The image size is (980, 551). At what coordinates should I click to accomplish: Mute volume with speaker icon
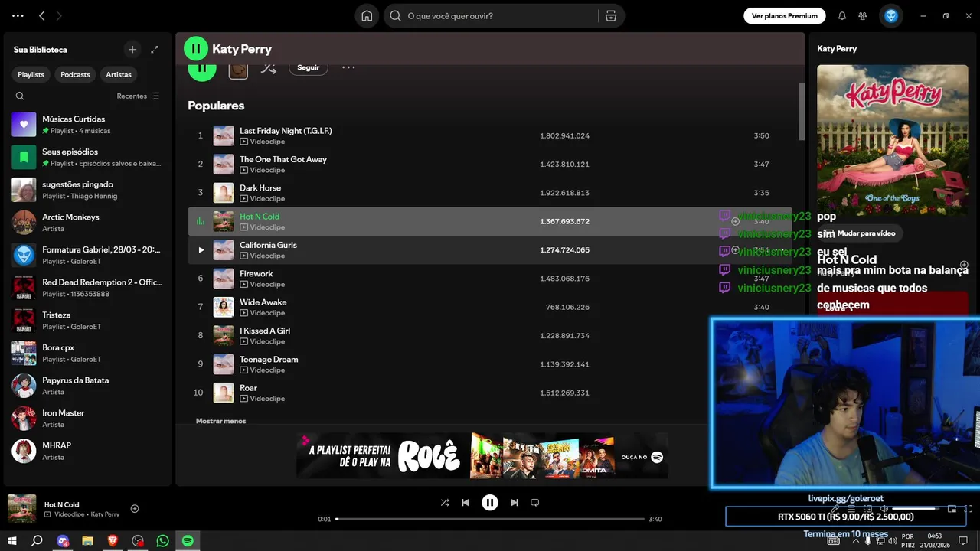(884, 509)
